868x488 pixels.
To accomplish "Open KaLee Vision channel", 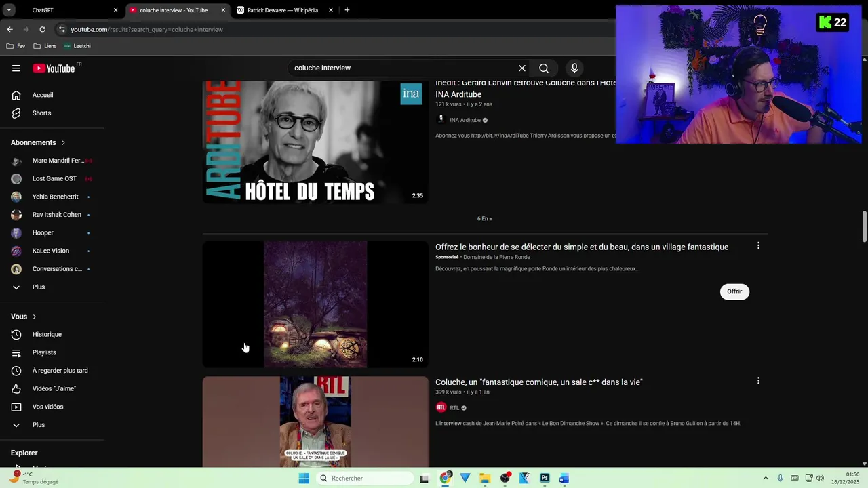I will coord(52,251).
